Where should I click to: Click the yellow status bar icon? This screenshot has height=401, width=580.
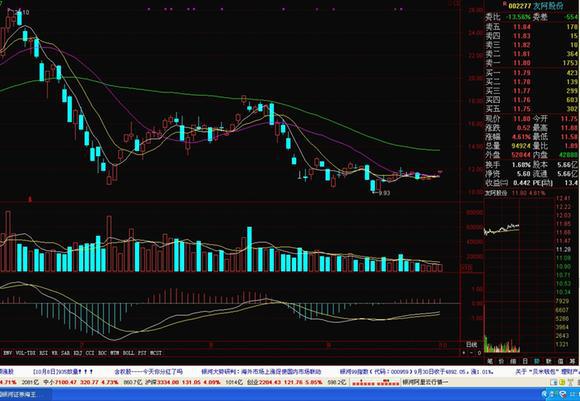562,382
